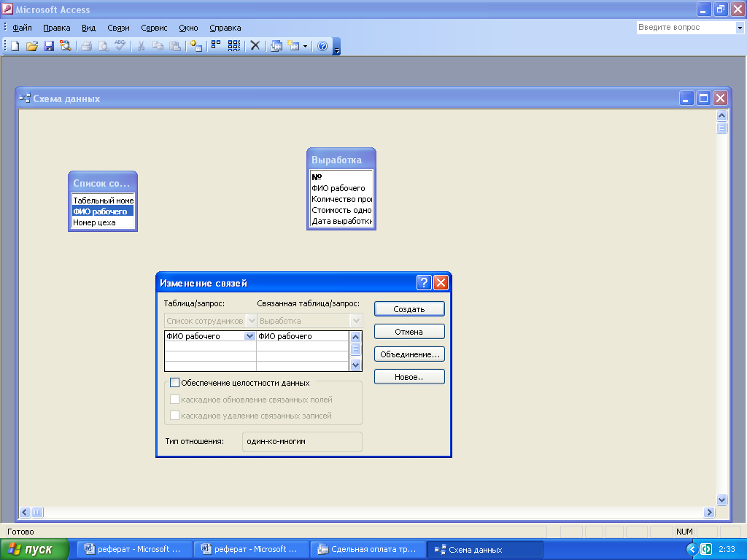Select Дата выработки field in Выработка table
Image resolution: width=747 pixels, height=560 pixels.
[x=341, y=221]
